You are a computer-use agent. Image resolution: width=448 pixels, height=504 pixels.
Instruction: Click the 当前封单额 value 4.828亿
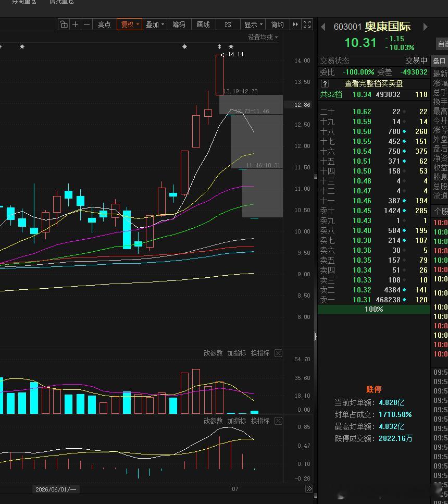click(x=392, y=402)
